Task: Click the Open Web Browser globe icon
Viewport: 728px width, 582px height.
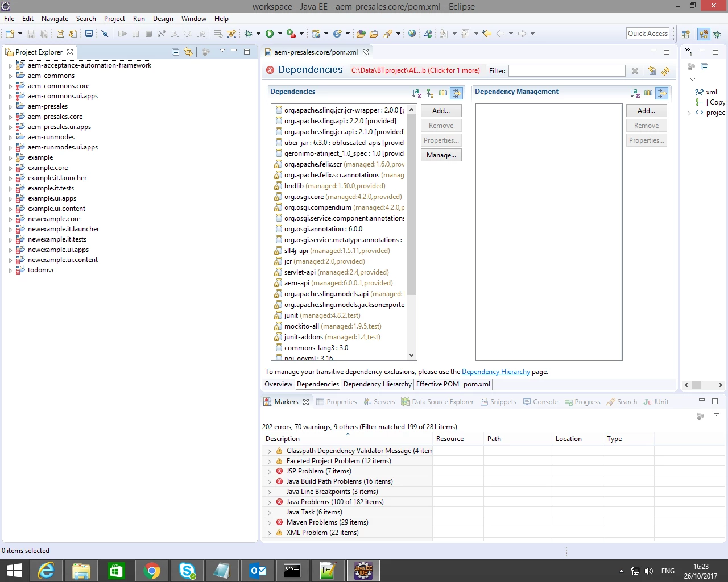Action: coord(412,34)
